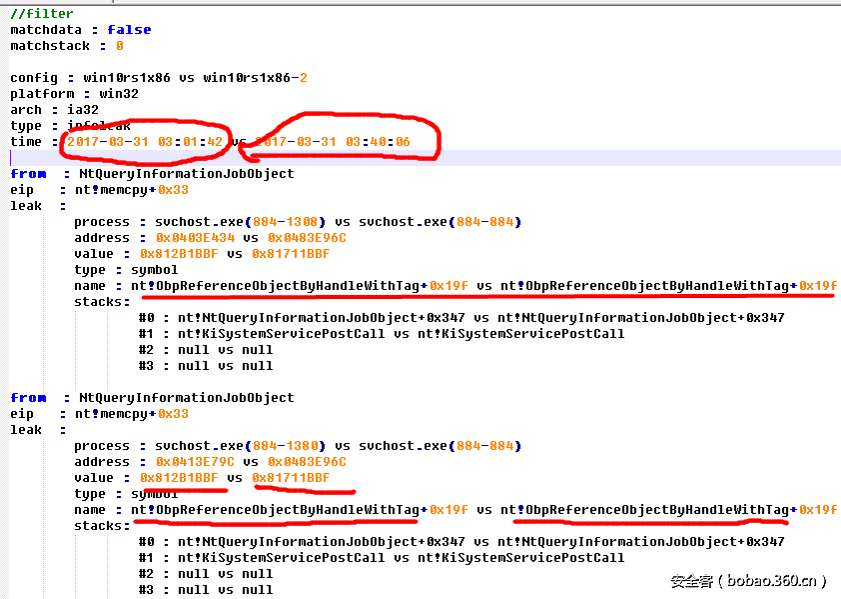Click the underlined value 0x812B1BBF in second block
This screenshot has width=841, height=599.
coord(179,477)
